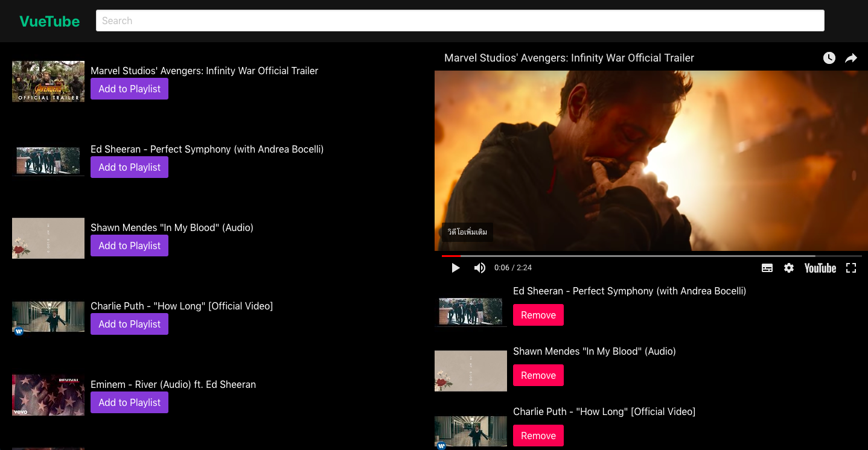Open Charlie Puth How Long thumbnail in left list
Image resolution: width=868 pixels, height=450 pixels.
tap(48, 317)
